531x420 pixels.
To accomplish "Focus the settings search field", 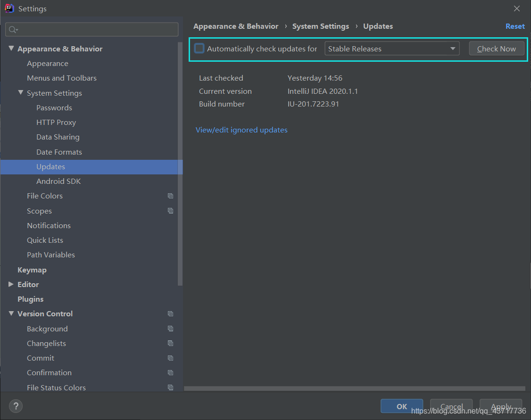I will pyautogui.click(x=92, y=29).
